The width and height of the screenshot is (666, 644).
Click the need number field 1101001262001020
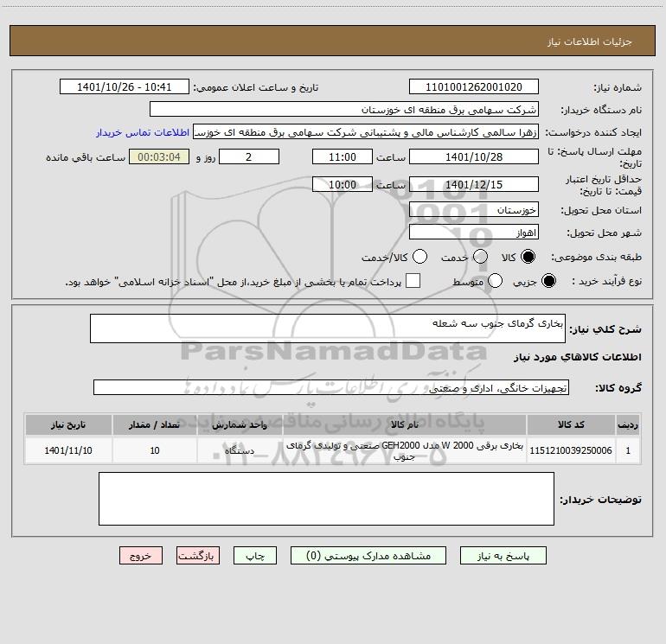[474, 86]
